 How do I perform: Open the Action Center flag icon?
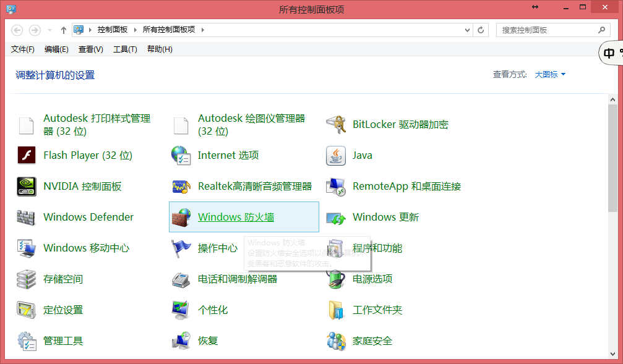(181, 248)
